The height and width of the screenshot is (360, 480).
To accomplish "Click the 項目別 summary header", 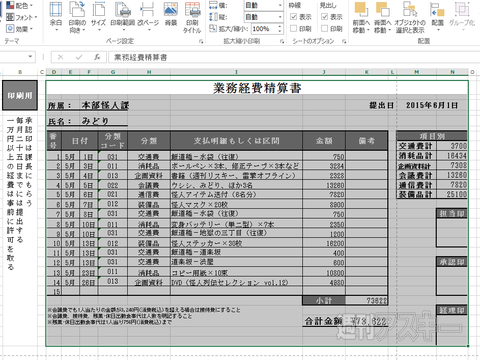I will [x=432, y=136].
